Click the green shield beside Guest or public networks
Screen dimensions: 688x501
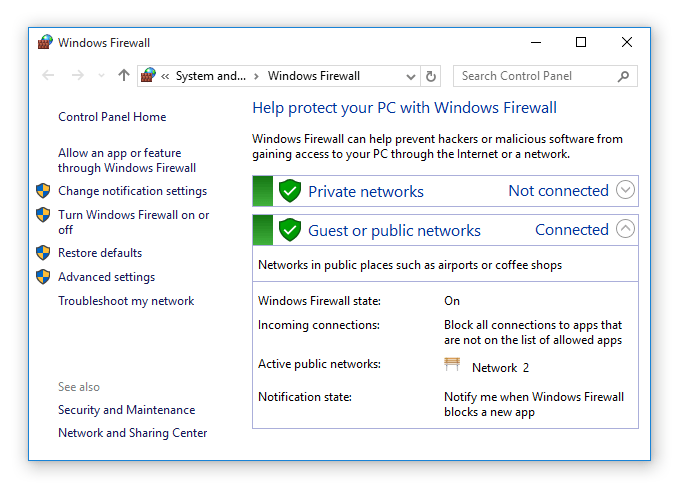tap(290, 230)
